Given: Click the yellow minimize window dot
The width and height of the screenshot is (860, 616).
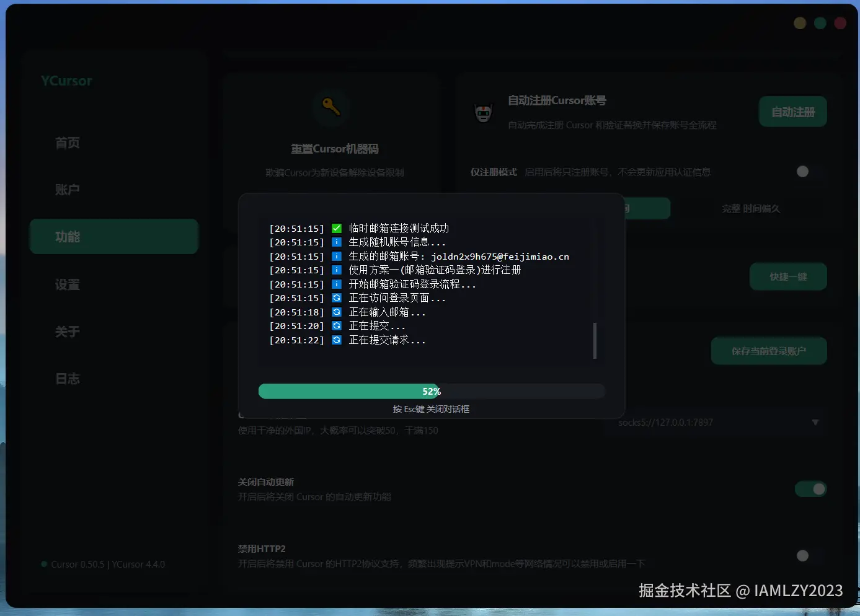Looking at the screenshot, I should [800, 23].
